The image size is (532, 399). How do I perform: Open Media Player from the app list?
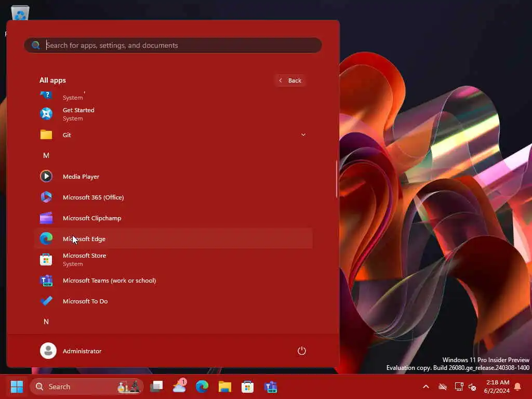pyautogui.click(x=173, y=177)
